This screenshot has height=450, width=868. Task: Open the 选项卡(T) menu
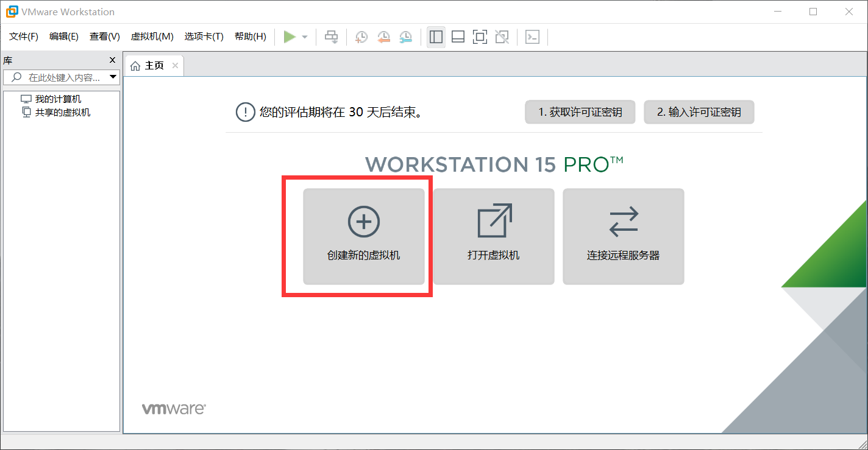coord(204,37)
